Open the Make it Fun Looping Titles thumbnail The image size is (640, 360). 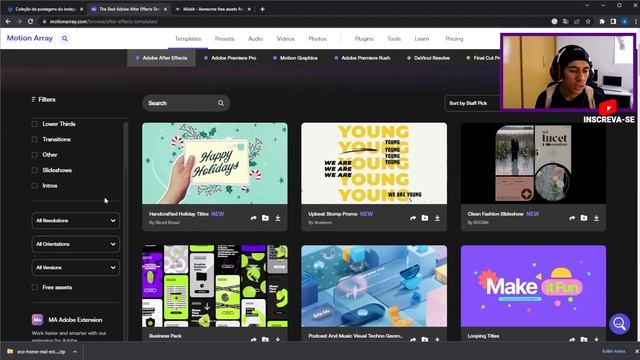pyautogui.click(x=533, y=286)
